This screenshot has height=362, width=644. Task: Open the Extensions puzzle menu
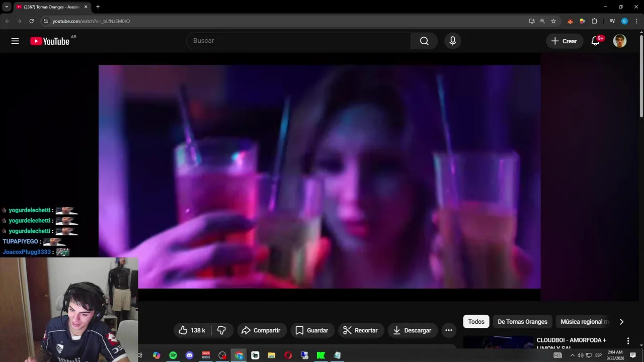(594, 21)
